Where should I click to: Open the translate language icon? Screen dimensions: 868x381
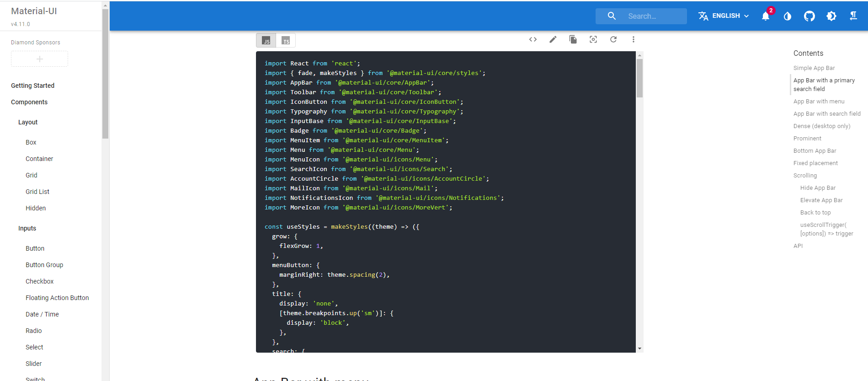point(703,16)
